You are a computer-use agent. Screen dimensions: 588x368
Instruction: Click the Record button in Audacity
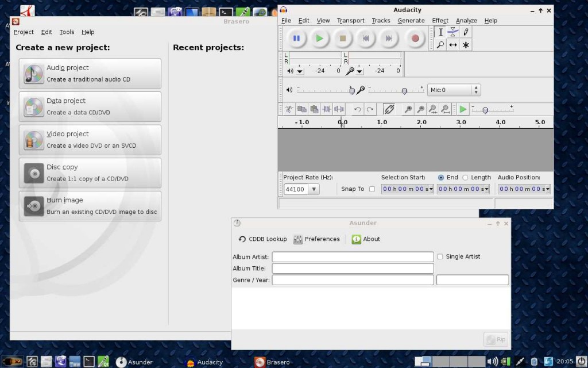tap(415, 39)
